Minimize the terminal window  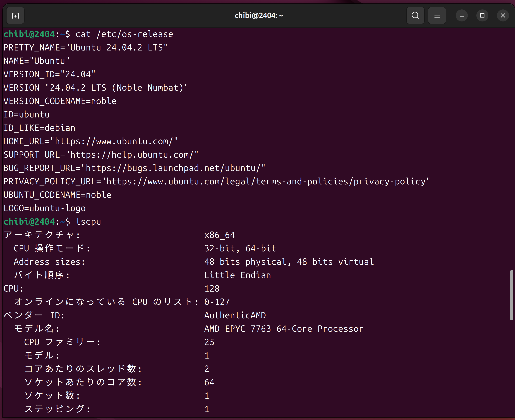[462, 16]
